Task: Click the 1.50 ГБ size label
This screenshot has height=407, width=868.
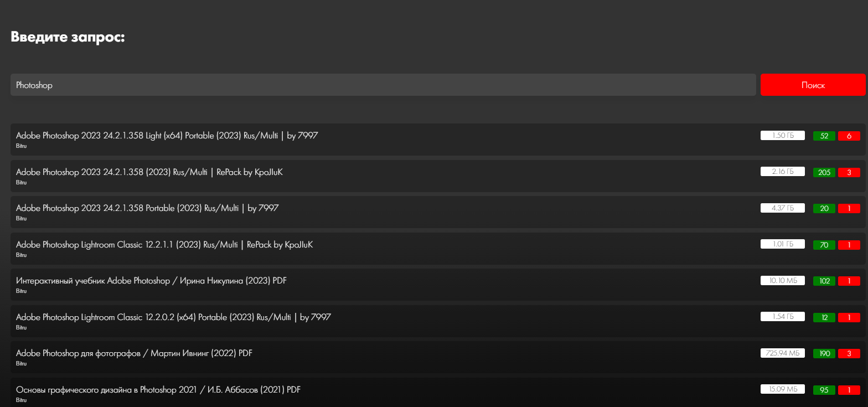Action: (783, 136)
